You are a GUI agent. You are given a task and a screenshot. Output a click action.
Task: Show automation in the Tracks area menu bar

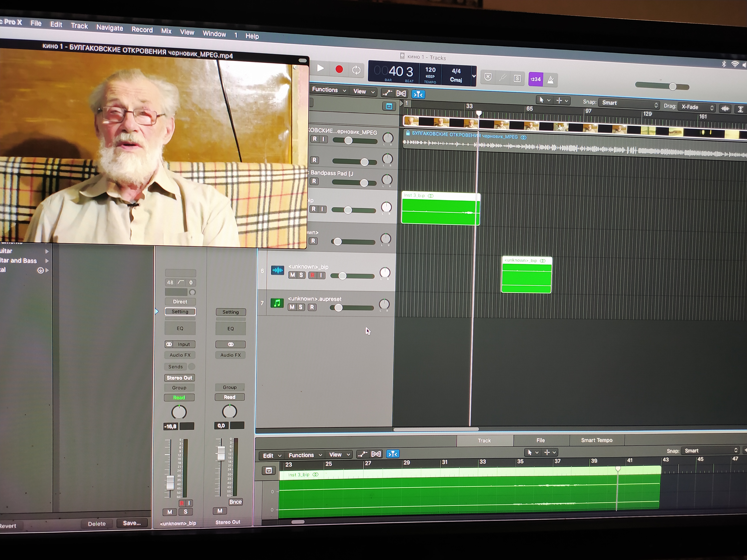tap(387, 93)
